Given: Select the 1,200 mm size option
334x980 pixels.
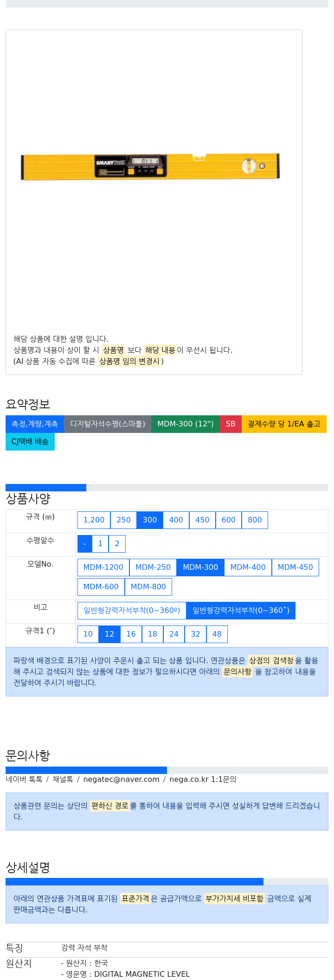Looking at the screenshot, I should coord(94,520).
